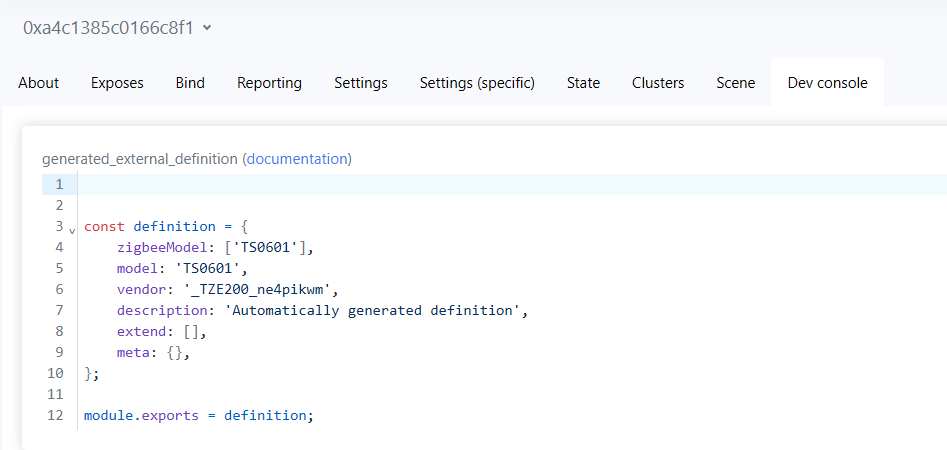
Task: Click the vendor '_TZE200_ne4pikwm' string
Action: point(257,289)
